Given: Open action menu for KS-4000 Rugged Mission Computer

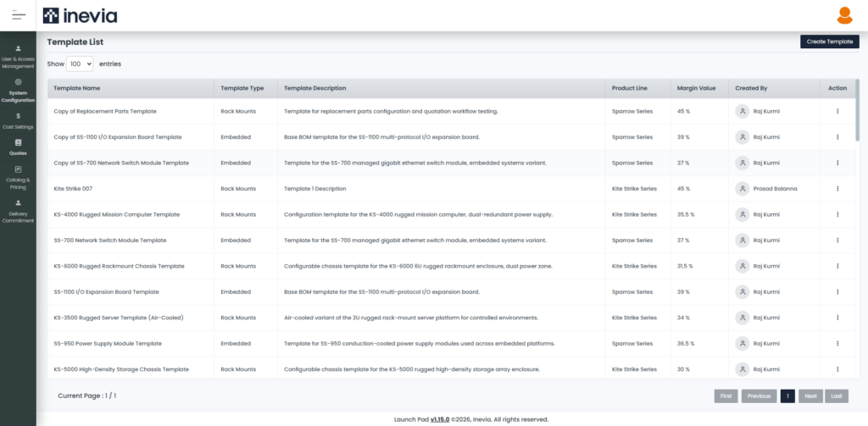Looking at the screenshot, I should pos(837,214).
